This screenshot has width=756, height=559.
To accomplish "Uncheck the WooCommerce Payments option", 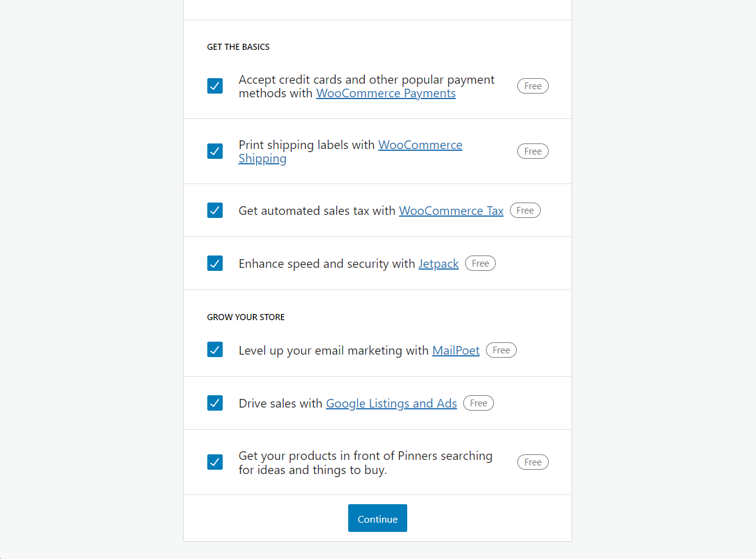I will pos(215,86).
